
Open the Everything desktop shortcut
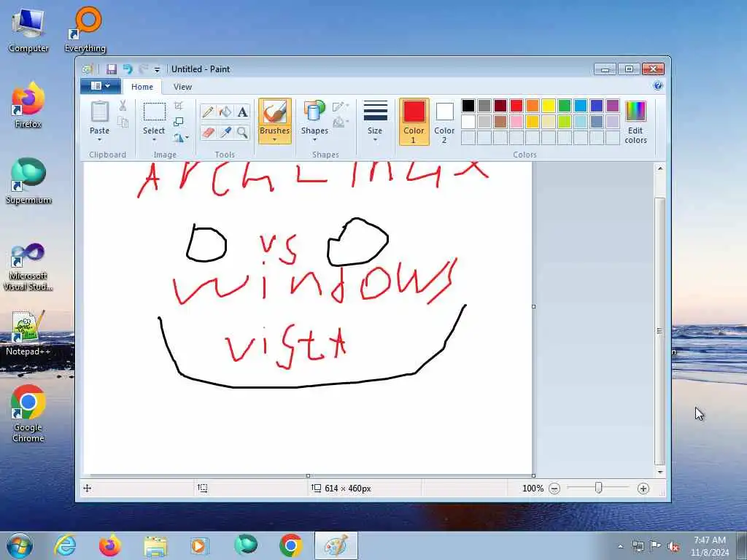tap(85, 29)
